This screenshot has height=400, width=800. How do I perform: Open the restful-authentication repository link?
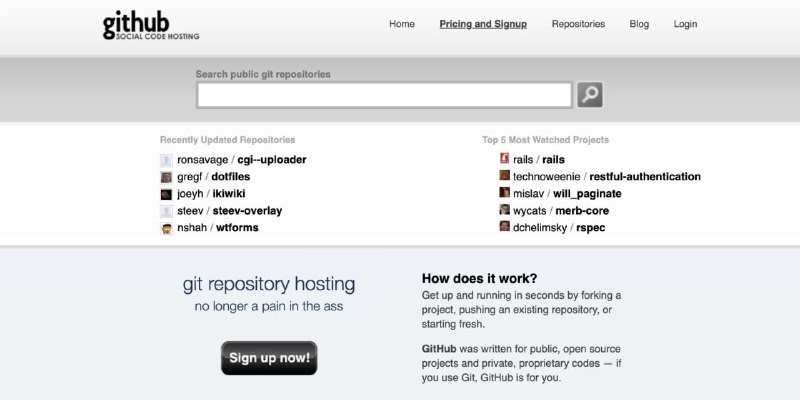coord(645,177)
